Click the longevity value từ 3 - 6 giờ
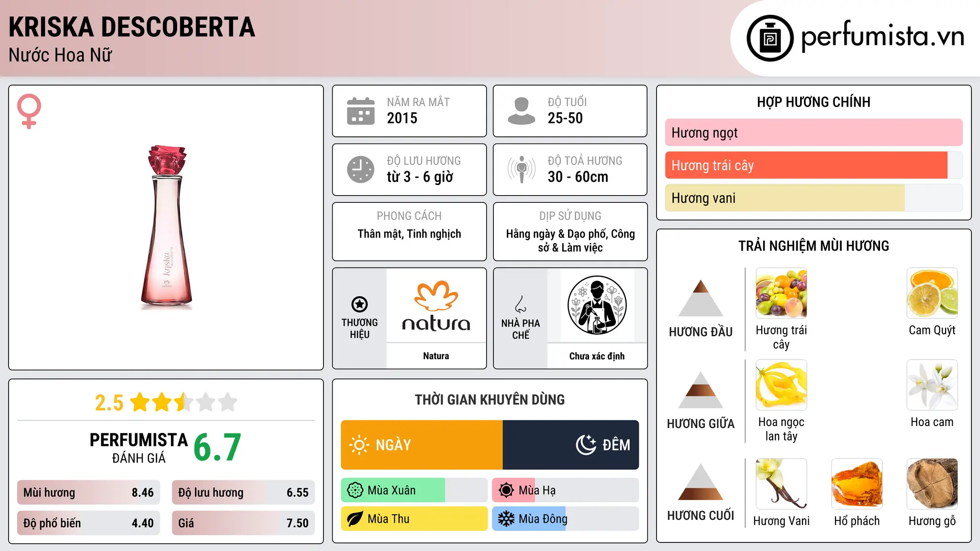 pyautogui.click(x=420, y=177)
